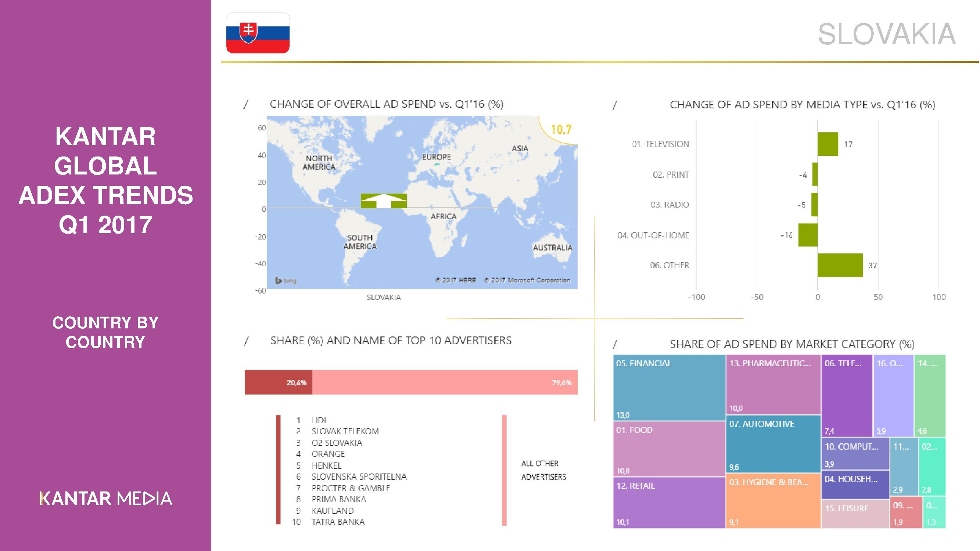Click the 04. Househ treemap tile

coord(855,485)
